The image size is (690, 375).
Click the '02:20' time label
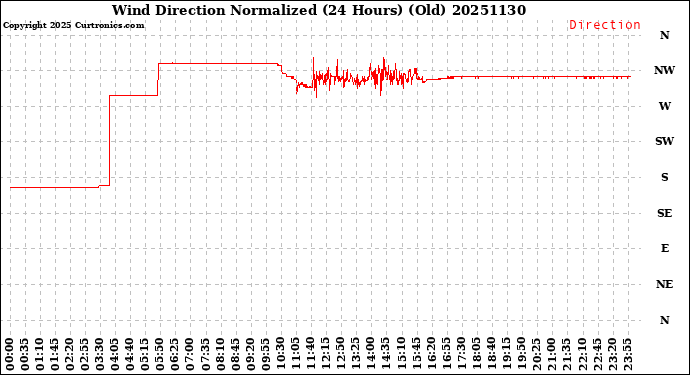(70, 354)
